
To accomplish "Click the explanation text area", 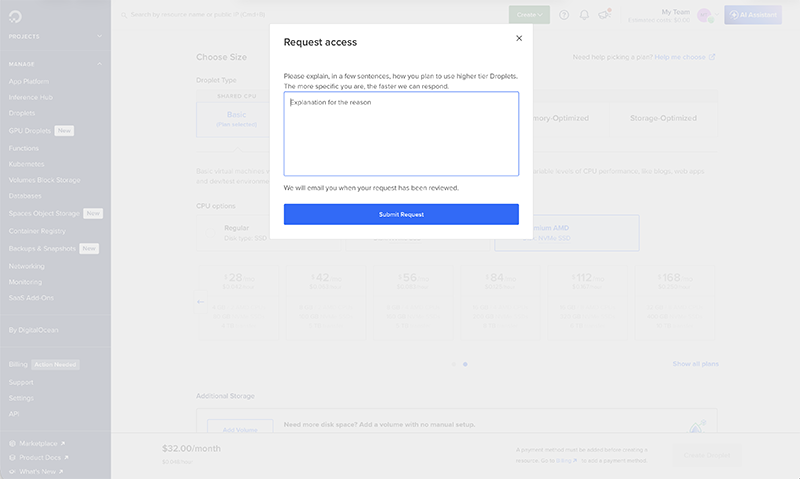I will tap(401, 133).
